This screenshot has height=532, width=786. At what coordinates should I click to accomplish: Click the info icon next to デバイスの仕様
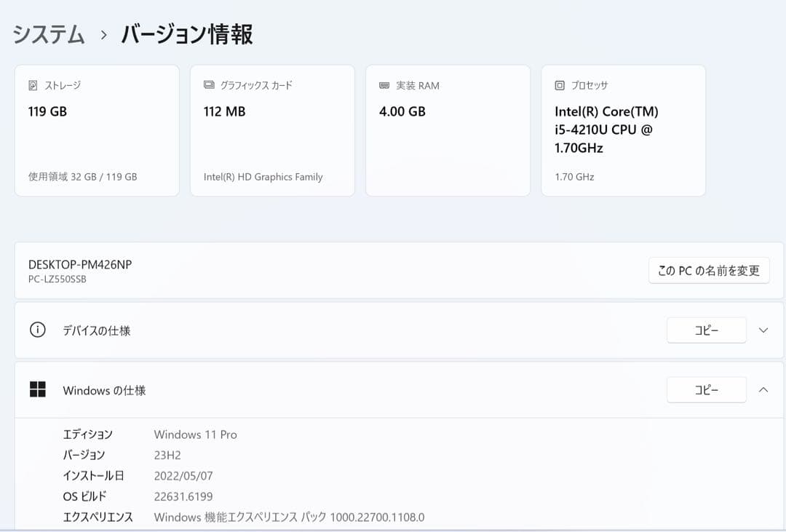point(38,330)
